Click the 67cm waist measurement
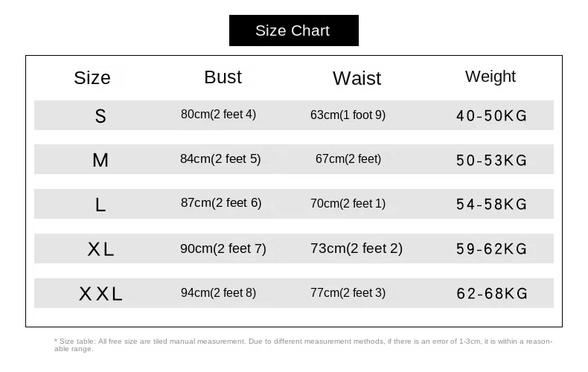This screenshot has width=588, height=372. [348, 159]
